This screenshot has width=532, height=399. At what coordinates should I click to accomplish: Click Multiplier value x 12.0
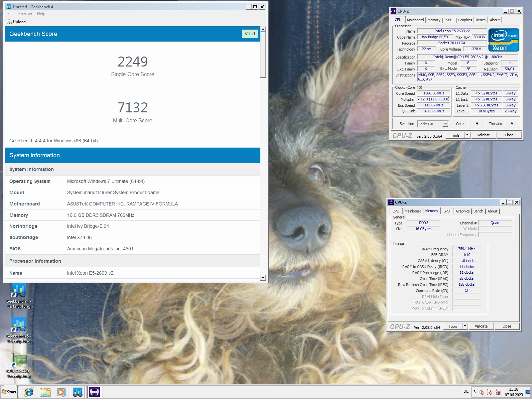pyautogui.click(x=434, y=99)
